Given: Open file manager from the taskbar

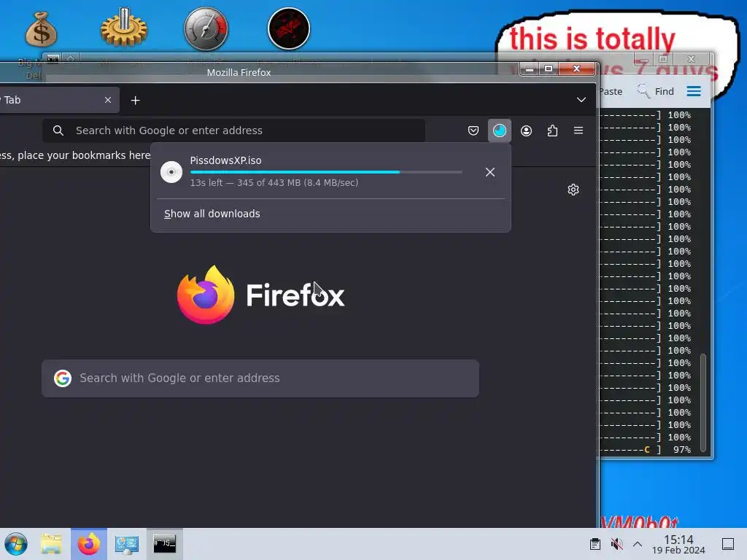Looking at the screenshot, I should click(x=51, y=544).
